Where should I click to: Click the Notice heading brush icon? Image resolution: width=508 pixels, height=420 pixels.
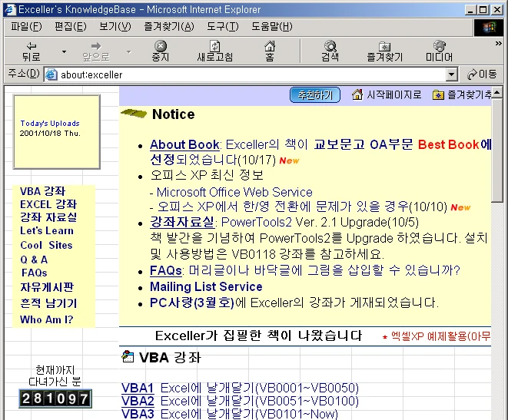coord(134,113)
